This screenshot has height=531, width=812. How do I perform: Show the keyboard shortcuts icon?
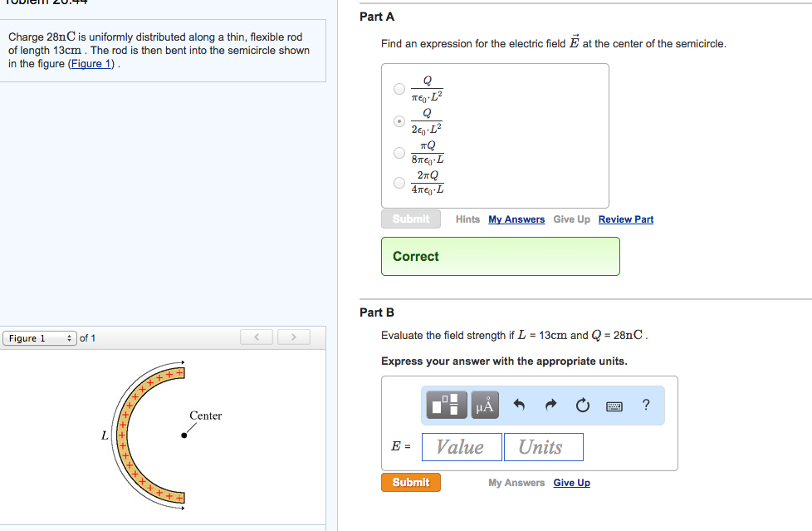click(x=614, y=406)
